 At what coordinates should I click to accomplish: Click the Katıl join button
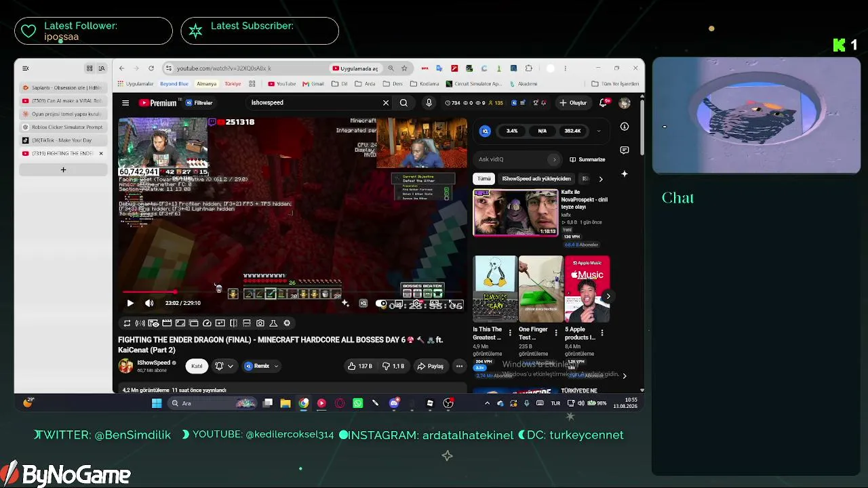tap(197, 366)
